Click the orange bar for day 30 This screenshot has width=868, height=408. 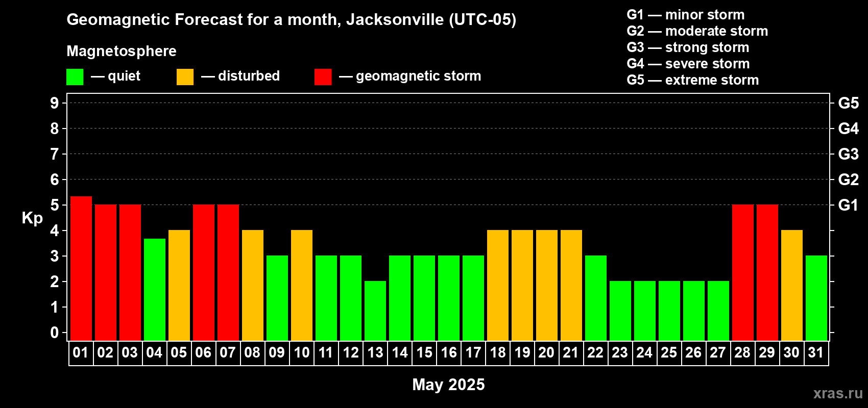pyautogui.click(x=792, y=286)
